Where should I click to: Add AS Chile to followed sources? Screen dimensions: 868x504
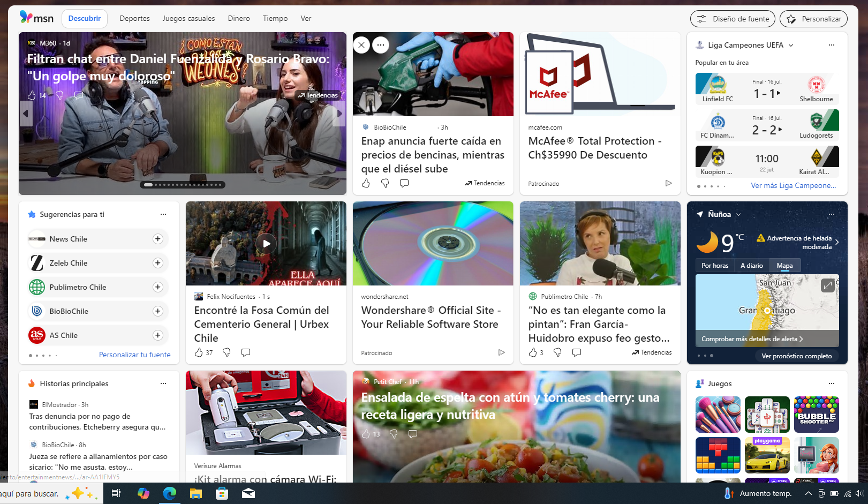pyautogui.click(x=158, y=335)
